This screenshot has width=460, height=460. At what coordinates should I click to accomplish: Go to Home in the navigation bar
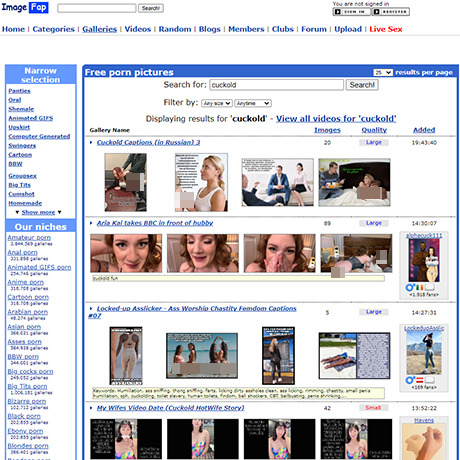point(13,29)
